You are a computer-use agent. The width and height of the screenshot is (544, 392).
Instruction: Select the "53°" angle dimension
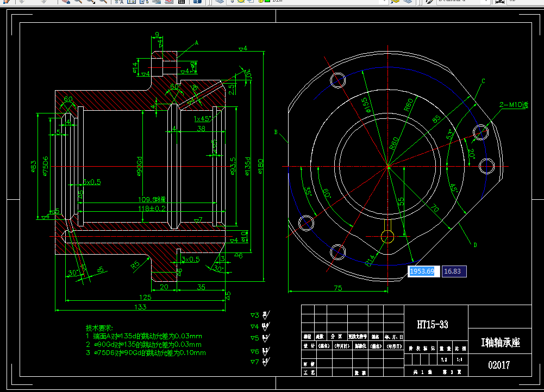(x=451, y=135)
